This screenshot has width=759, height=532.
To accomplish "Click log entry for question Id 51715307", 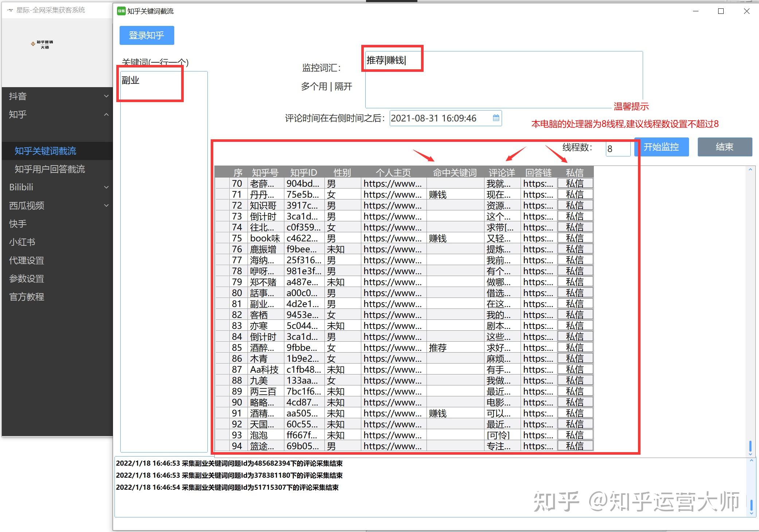I will 227,488.
